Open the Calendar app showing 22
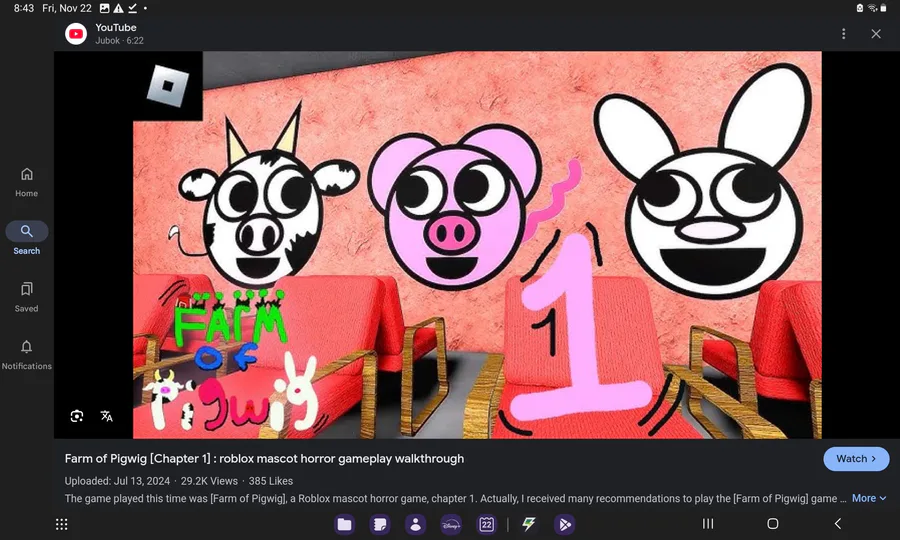This screenshot has width=900, height=540. [x=486, y=524]
